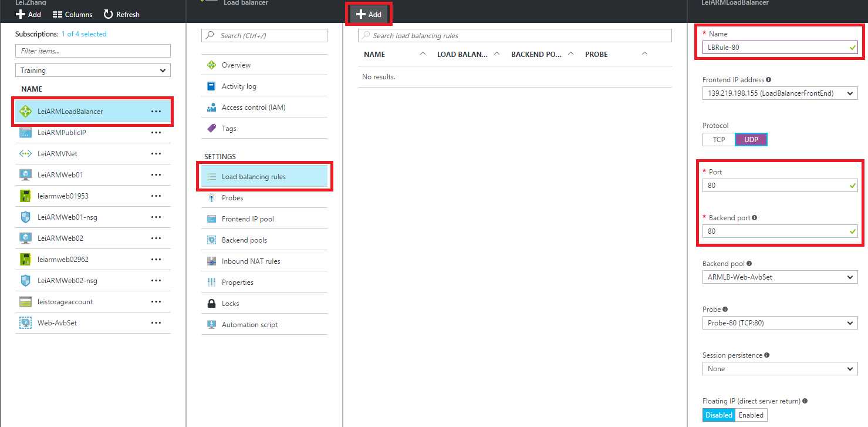The height and width of the screenshot is (427, 868).
Task: Click Add in the resource list toolbar
Action: 28,15
